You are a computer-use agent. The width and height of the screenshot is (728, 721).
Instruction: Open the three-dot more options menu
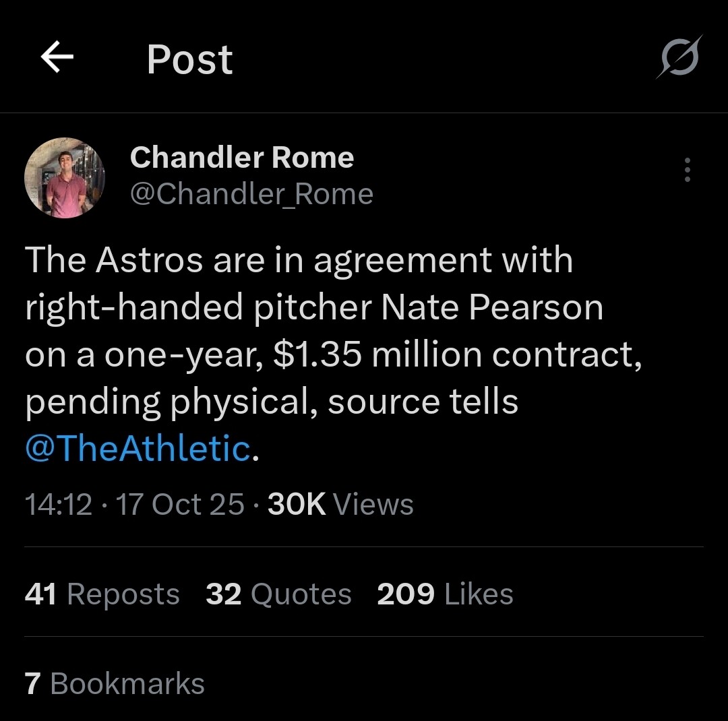(x=687, y=170)
